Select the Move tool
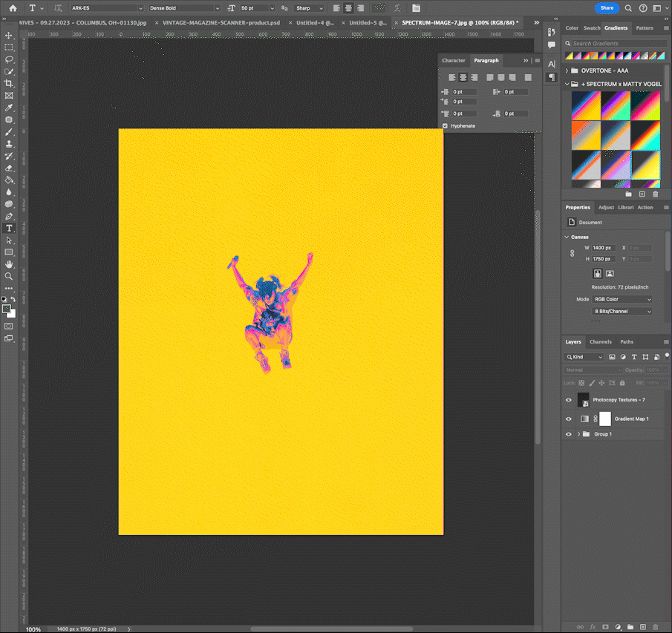 [x=9, y=35]
